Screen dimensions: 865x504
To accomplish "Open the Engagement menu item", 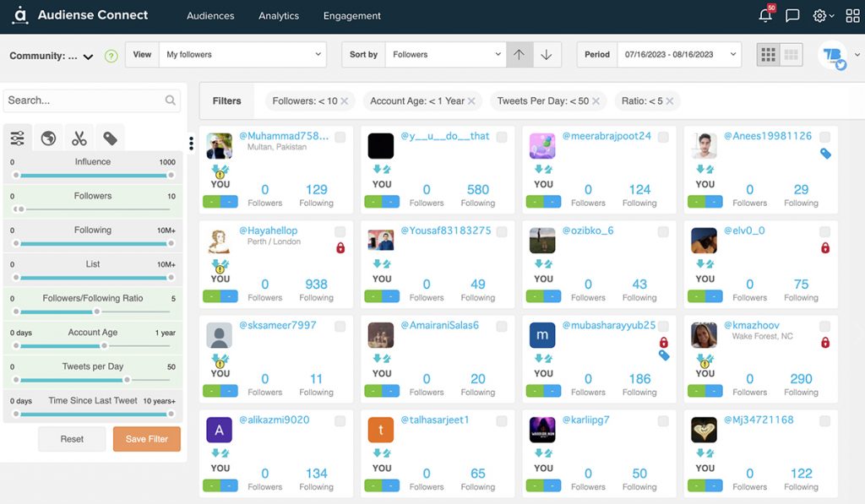I will 351,15.
